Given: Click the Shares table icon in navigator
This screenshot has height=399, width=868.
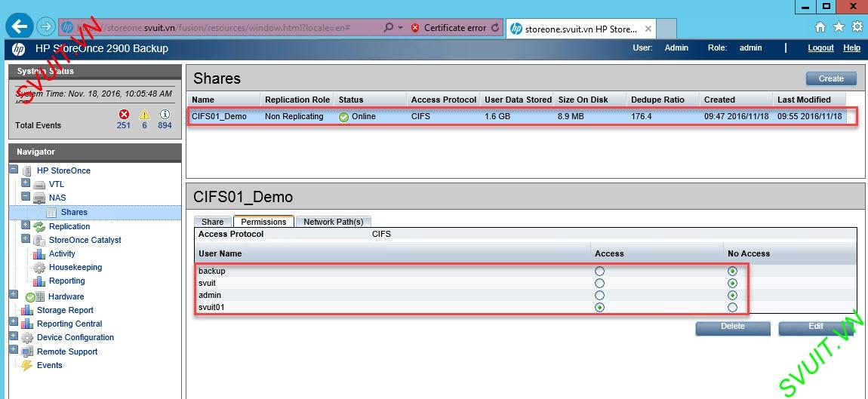Looking at the screenshot, I should pyautogui.click(x=51, y=212).
